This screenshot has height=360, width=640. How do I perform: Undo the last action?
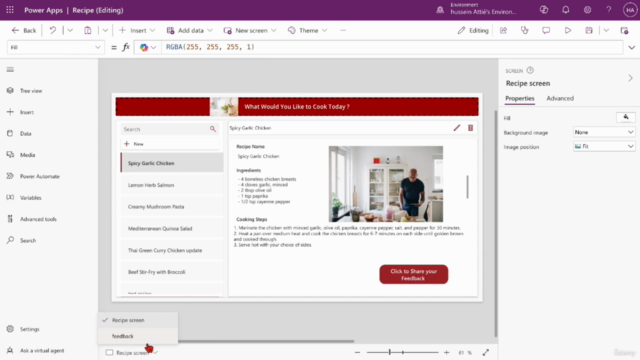click(53, 31)
